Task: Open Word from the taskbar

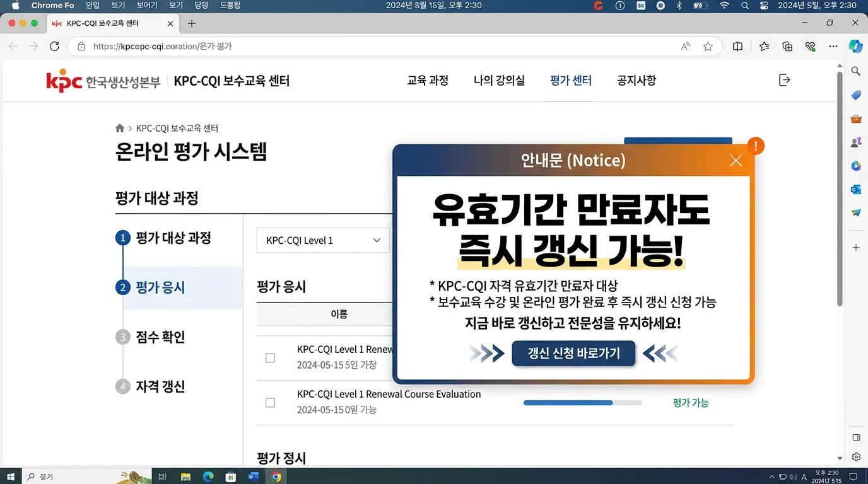Action: click(254, 476)
